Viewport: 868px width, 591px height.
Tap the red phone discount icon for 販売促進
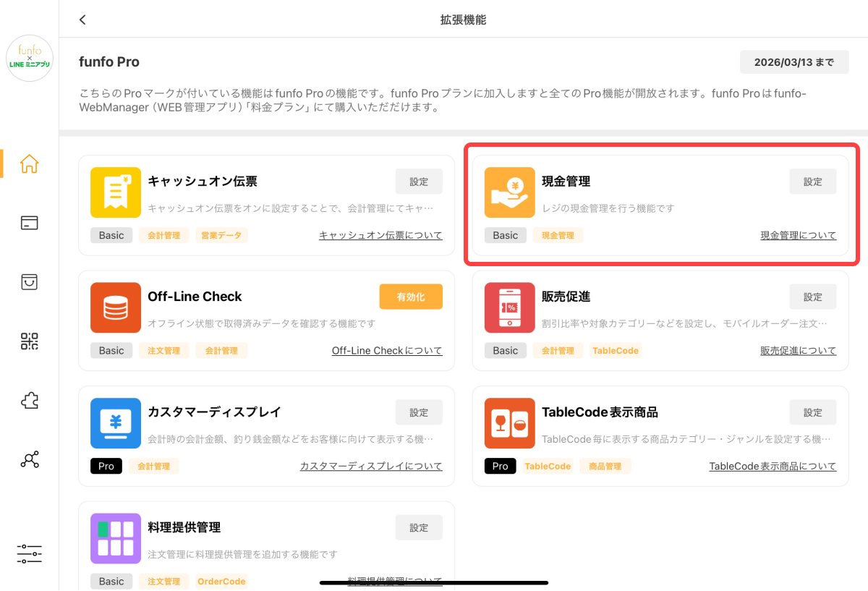click(510, 307)
